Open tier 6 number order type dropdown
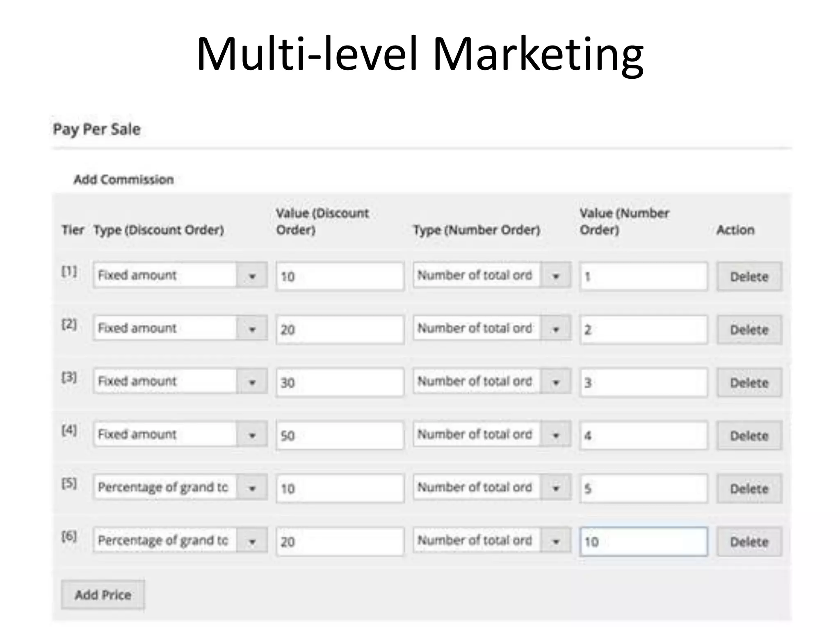The image size is (840, 630). [492, 540]
